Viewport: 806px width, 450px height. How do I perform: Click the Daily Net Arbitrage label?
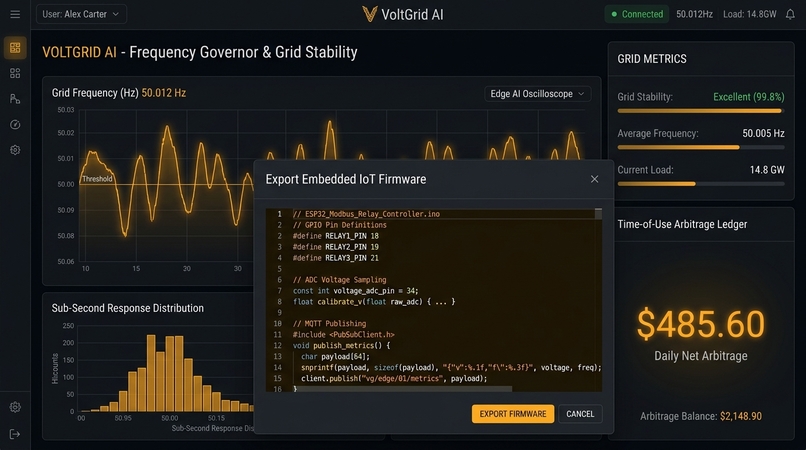tap(701, 356)
